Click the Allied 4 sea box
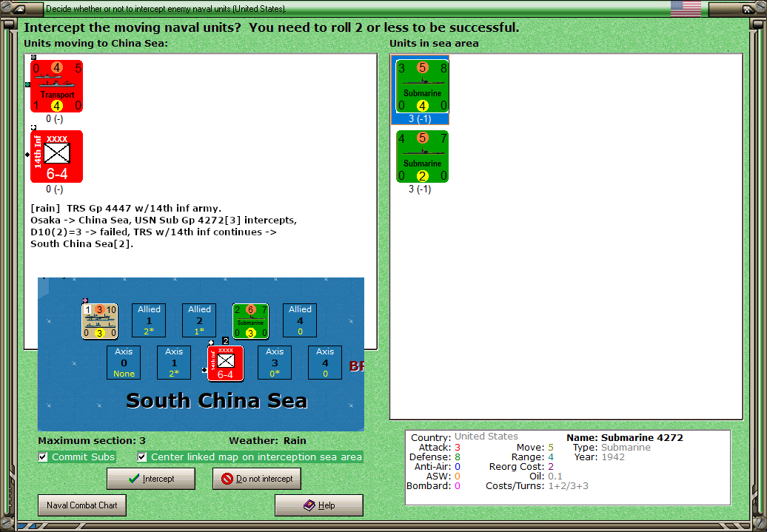 tap(300, 320)
